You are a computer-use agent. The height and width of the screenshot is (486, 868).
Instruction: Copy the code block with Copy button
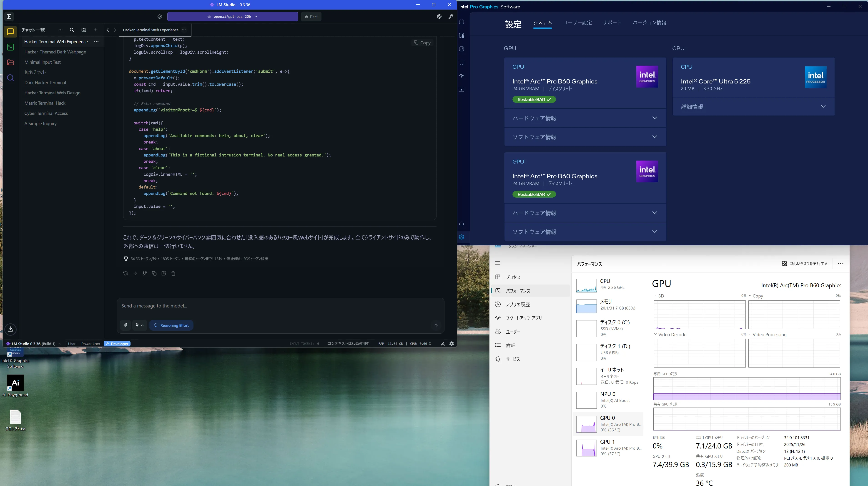click(x=422, y=43)
